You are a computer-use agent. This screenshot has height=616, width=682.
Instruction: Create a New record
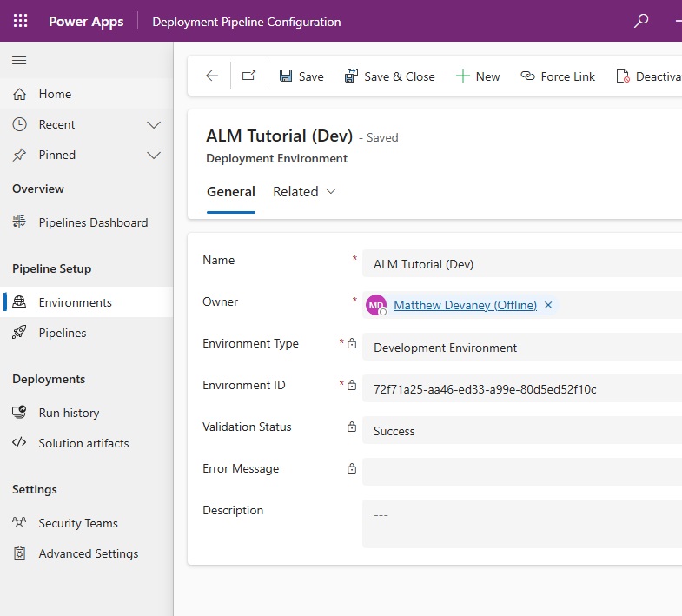coord(478,76)
